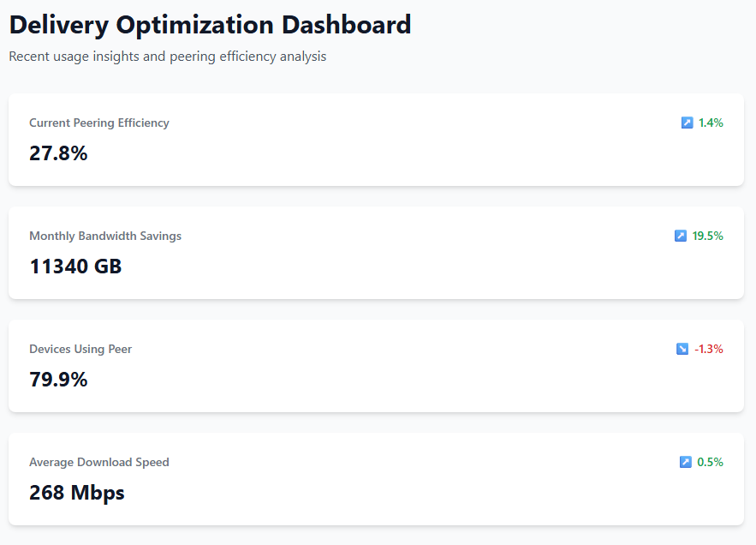Click the up-arrow icon for Average Download Speed

[685, 462]
